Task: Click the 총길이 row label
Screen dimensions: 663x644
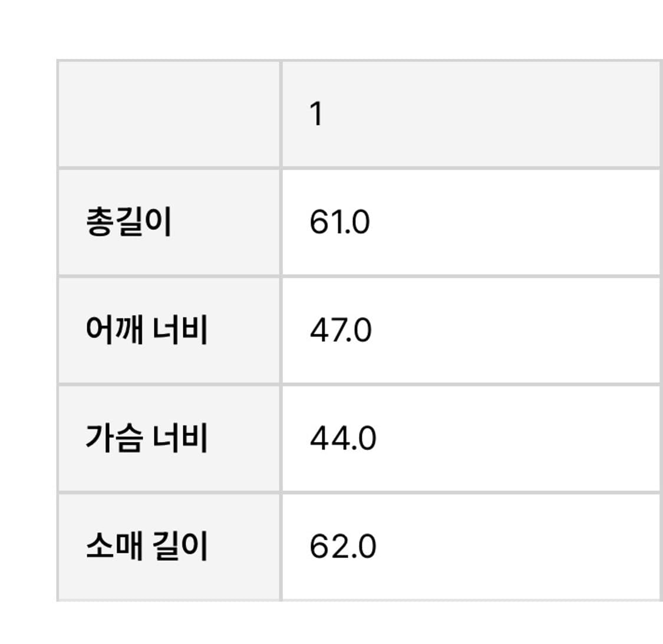Action: [x=128, y=223]
